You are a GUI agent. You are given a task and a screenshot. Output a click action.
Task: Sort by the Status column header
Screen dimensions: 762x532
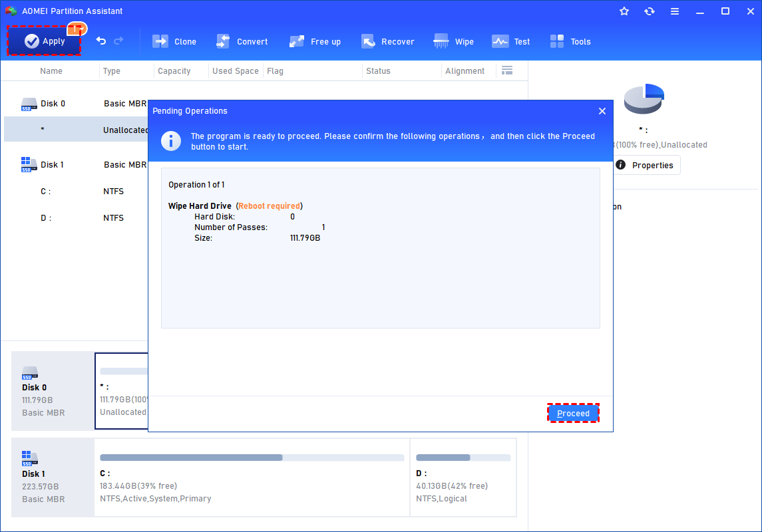pyautogui.click(x=378, y=70)
